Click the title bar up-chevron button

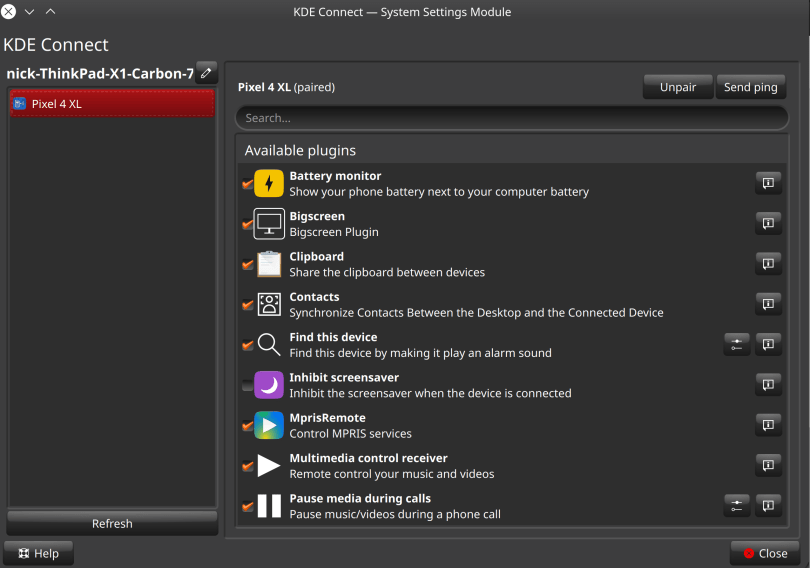click(50, 11)
